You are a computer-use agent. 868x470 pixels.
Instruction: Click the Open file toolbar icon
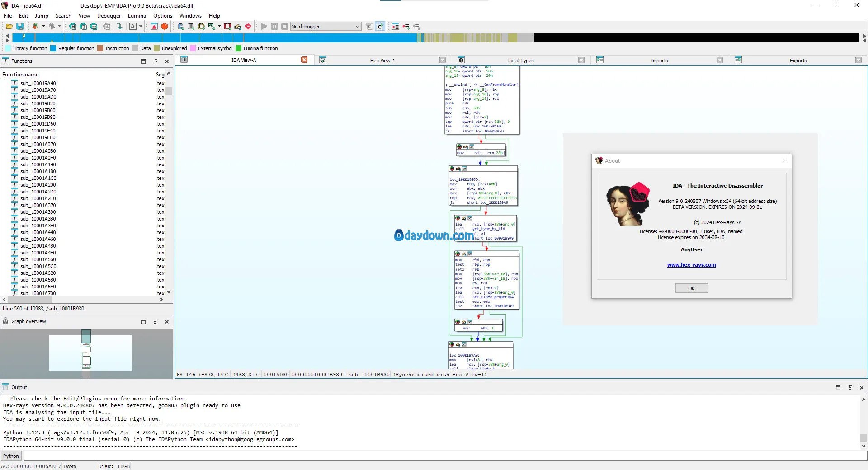pos(9,27)
